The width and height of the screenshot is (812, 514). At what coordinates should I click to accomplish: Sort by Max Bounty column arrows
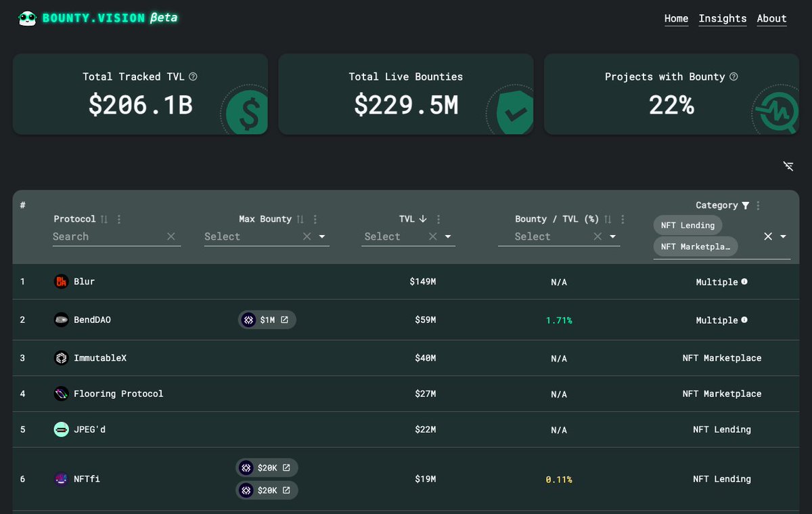pos(300,219)
